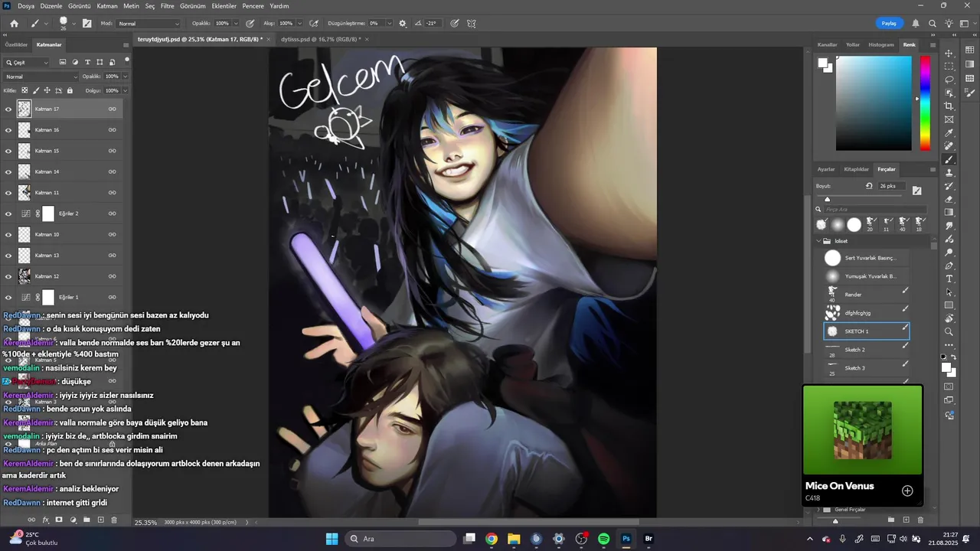Hide the Katman 16 layer
The width and height of the screenshot is (980, 551).
(x=8, y=130)
